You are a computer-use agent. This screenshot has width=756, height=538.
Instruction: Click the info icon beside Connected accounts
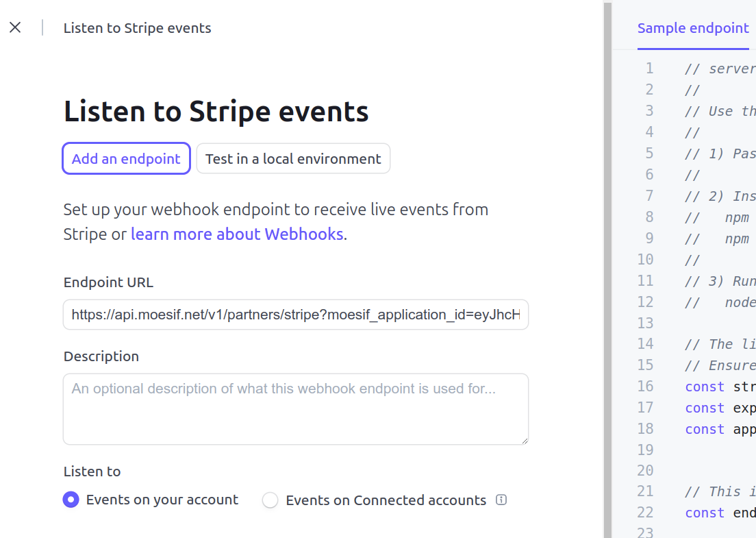point(501,500)
